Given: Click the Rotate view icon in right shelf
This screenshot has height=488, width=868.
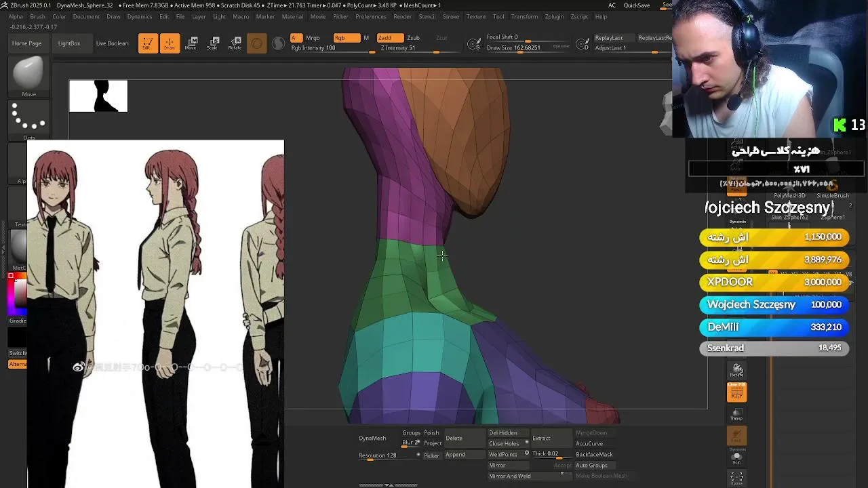Looking at the screenshot, I should pyautogui.click(x=736, y=370).
